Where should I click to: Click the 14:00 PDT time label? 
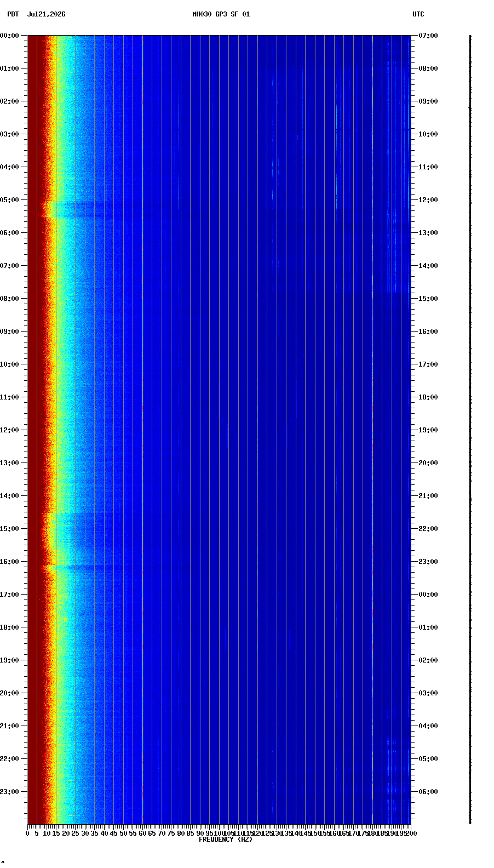9,496
